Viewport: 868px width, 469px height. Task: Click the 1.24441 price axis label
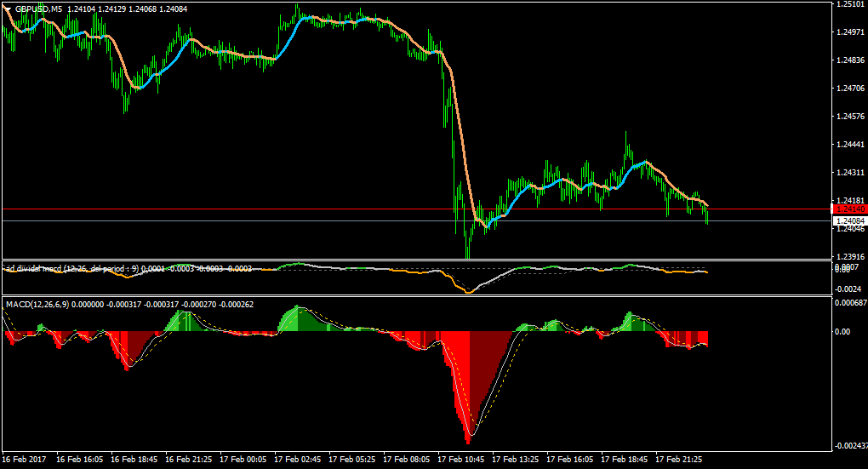[x=851, y=145]
